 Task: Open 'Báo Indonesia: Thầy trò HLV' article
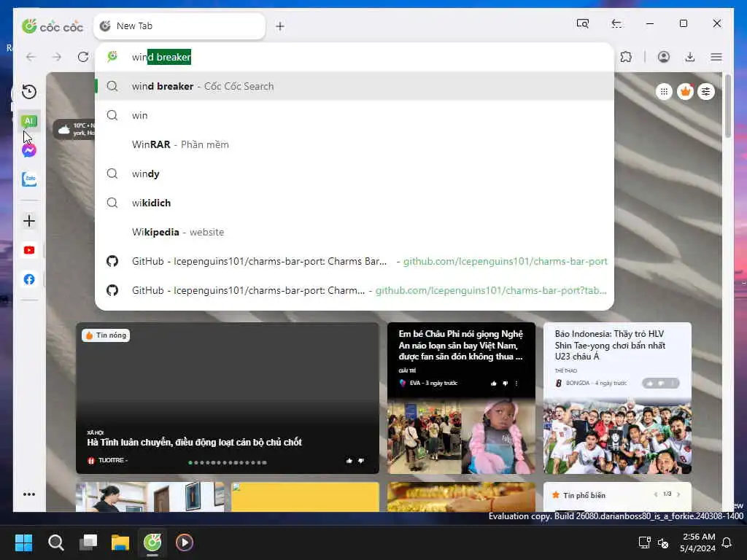(610, 345)
